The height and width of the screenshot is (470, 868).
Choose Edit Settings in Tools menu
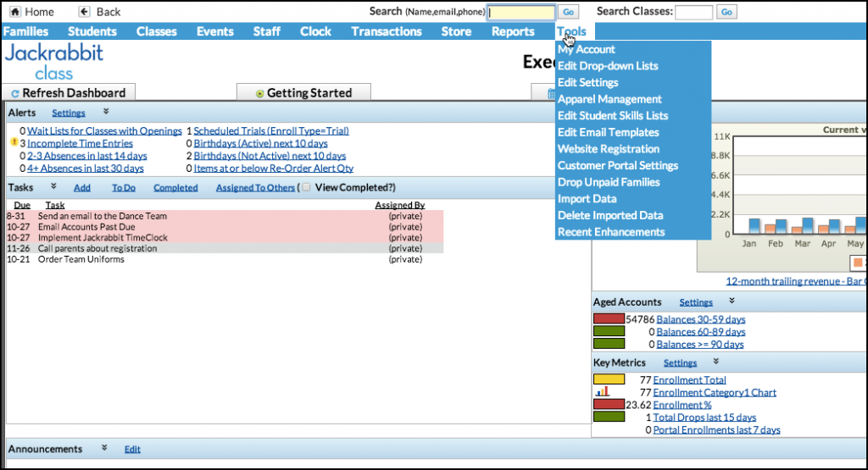click(x=588, y=82)
